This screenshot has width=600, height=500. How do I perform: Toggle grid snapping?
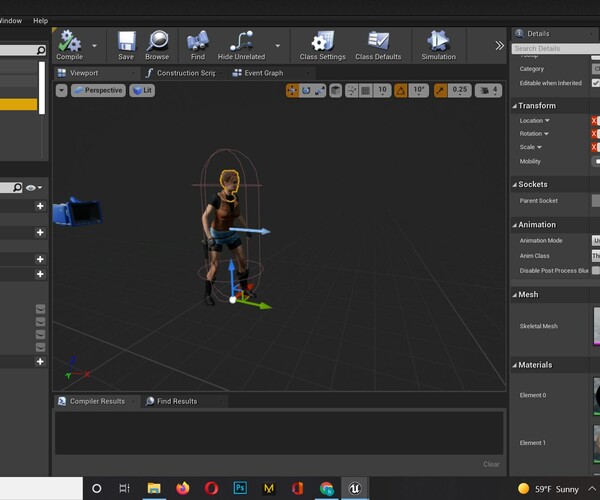click(x=365, y=91)
